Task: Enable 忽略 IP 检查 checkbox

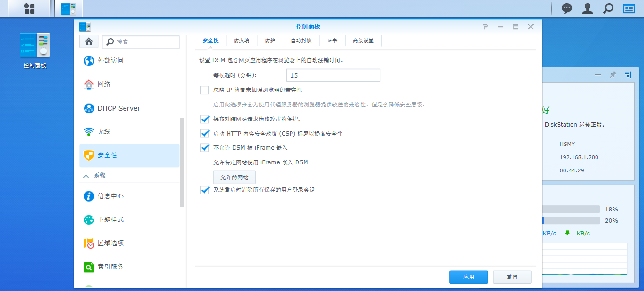Action: coord(204,90)
